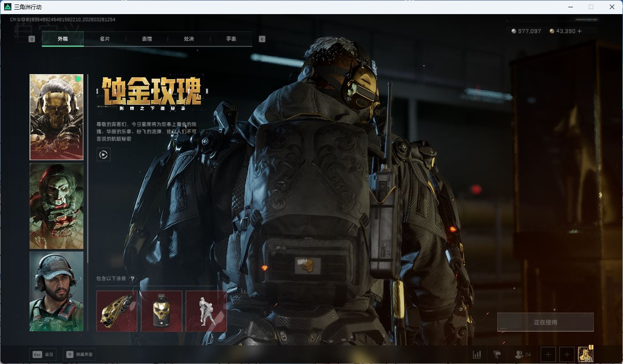623x364 pixels.
Task: Open the player avatar in bottom bar
Action: click(585, 354)
